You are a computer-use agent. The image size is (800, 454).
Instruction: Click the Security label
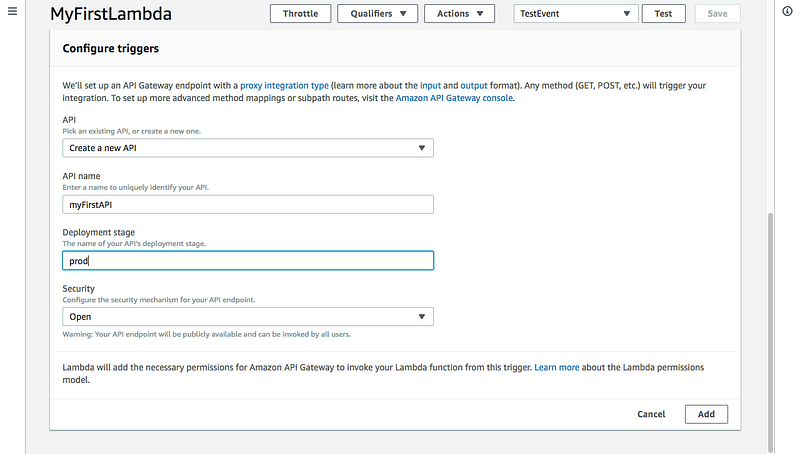(x=79, y=289)
